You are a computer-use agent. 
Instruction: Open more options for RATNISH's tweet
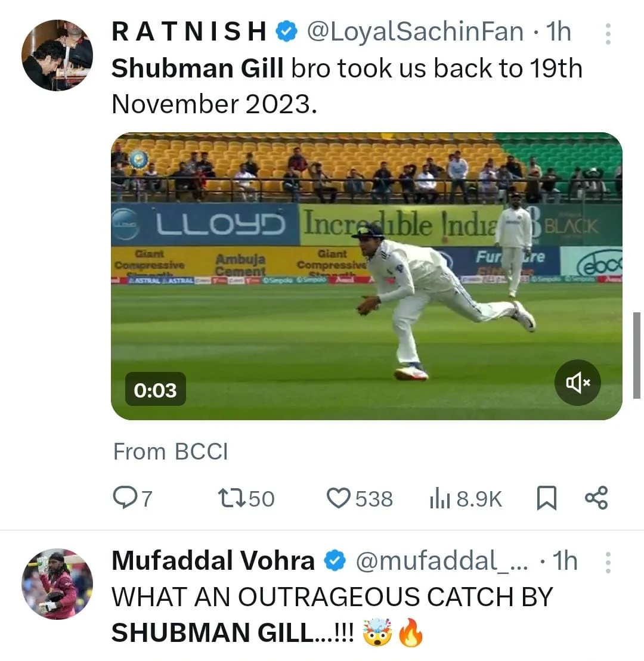point(608,34)
